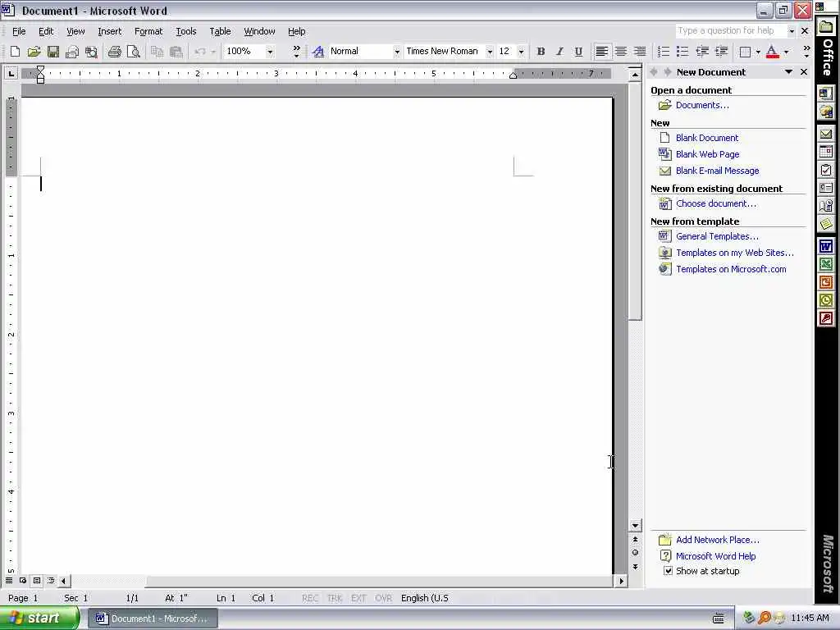Open the font size 12 dropdown

(x=521, y=52)
